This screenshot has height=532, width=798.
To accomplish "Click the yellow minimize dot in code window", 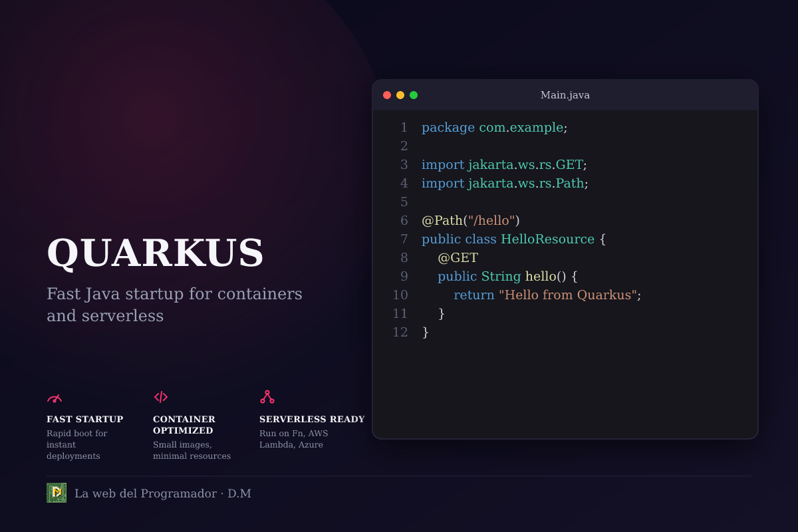I will point(400,95).
